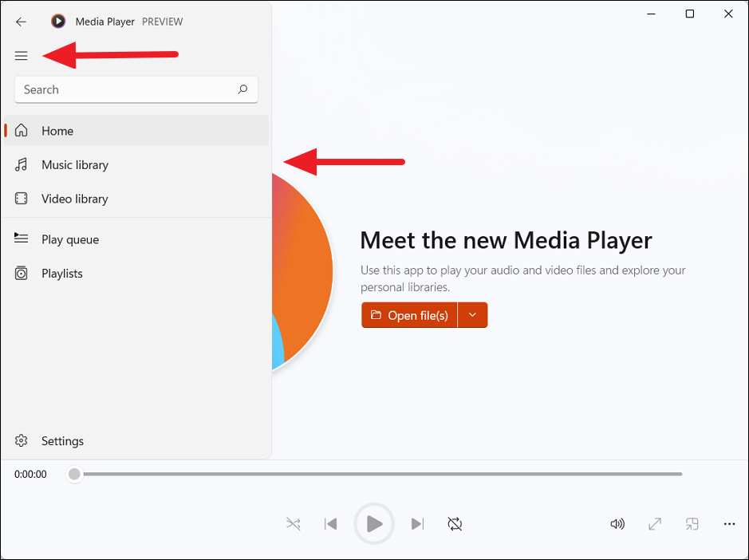Open Settings from the sidebar
Viewport: 749px width, 560px height.
(x=136, y=440)
